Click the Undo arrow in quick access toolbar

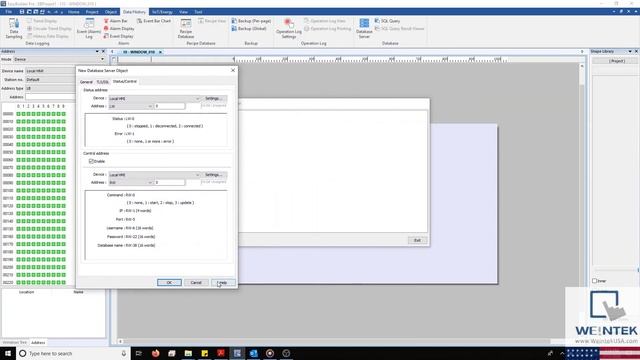(49, 12)
